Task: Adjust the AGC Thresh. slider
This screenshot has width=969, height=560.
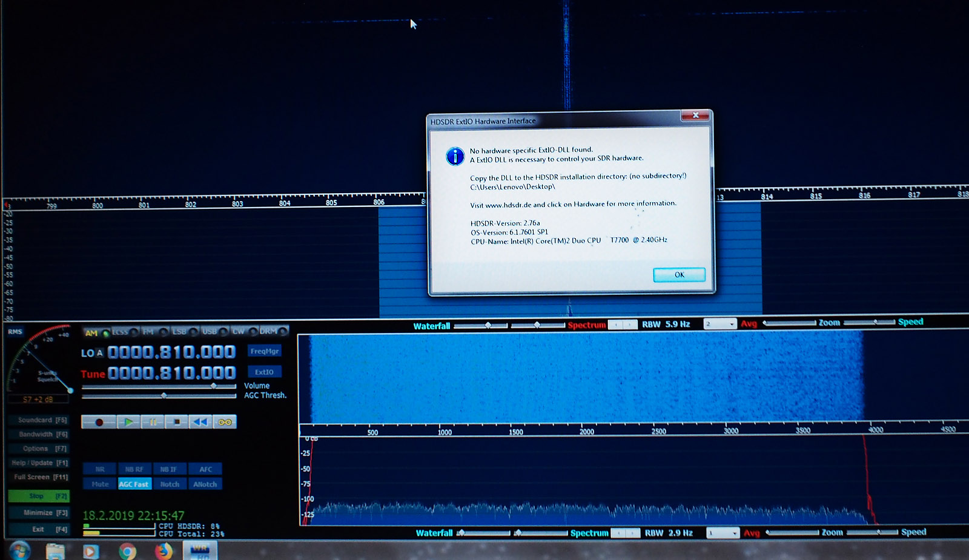Action: click(159, 396)
